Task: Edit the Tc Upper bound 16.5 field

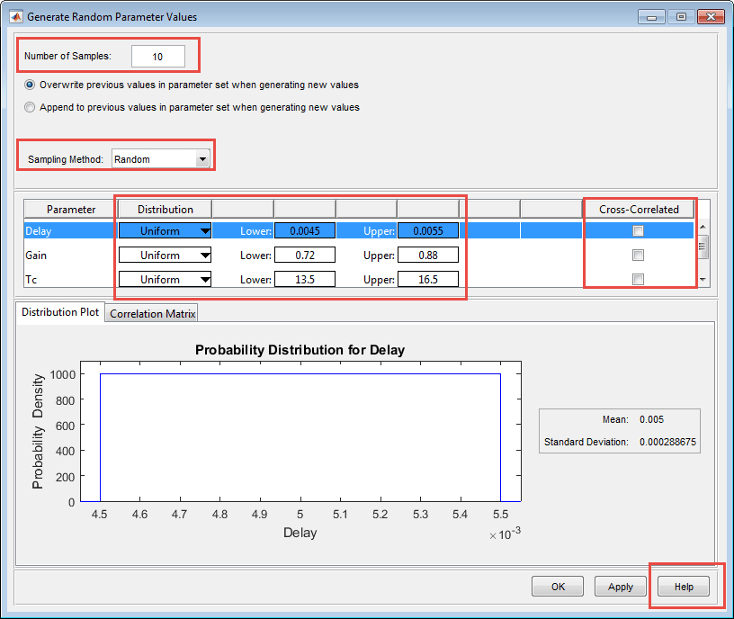Action: point(428,280)
